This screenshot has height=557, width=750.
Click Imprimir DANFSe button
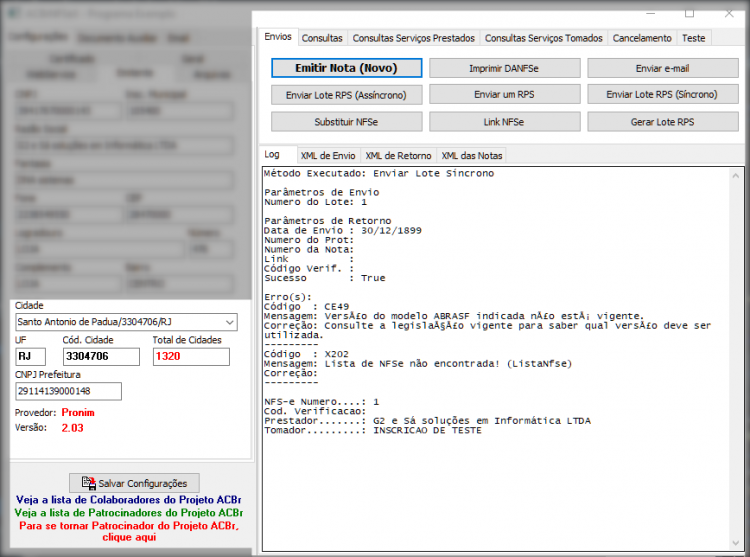[x=504, y=68]
